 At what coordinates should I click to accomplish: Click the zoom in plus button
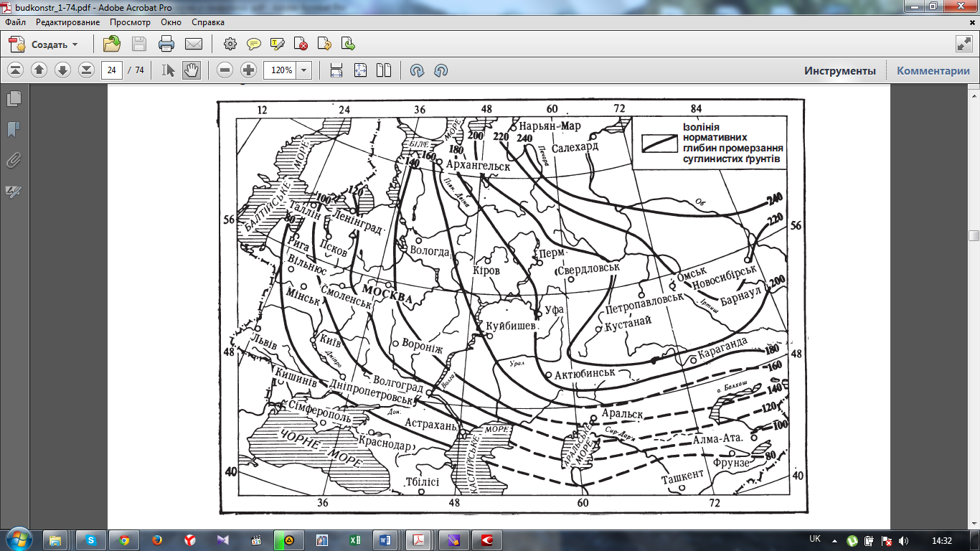point(248,70)
